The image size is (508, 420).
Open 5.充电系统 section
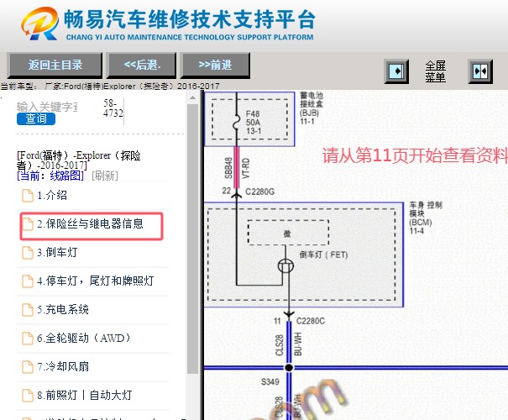(63, 309)
